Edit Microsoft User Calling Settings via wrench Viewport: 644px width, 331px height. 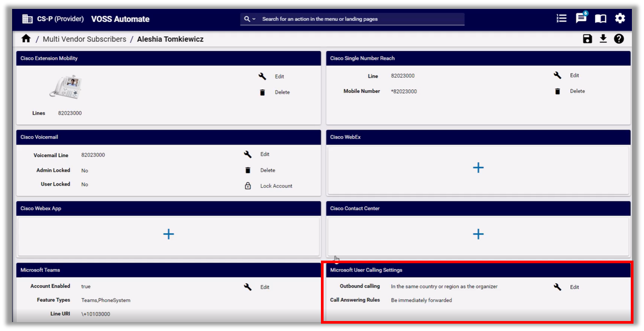tap(557, 287)
